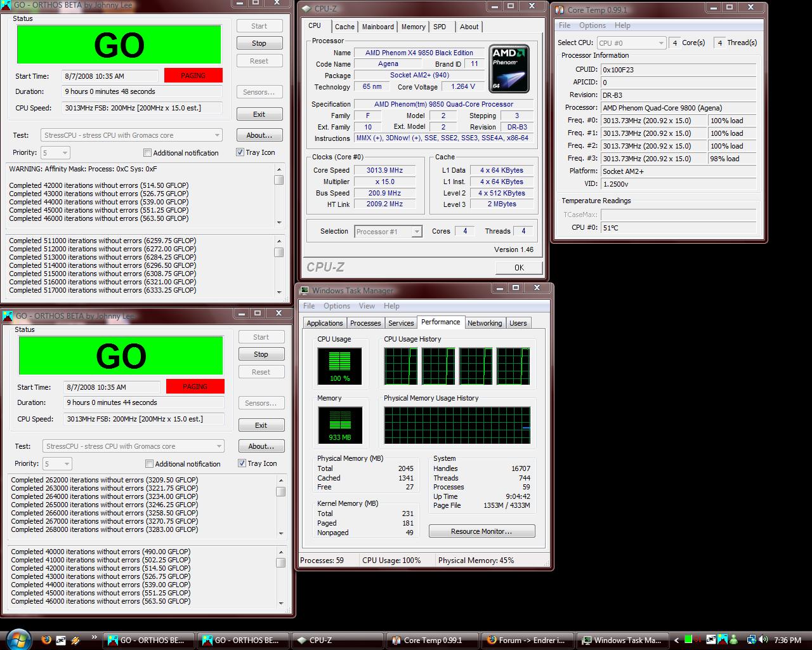
Task: Switch to Applications tab in Task Manager
Action: click(325, 323)
